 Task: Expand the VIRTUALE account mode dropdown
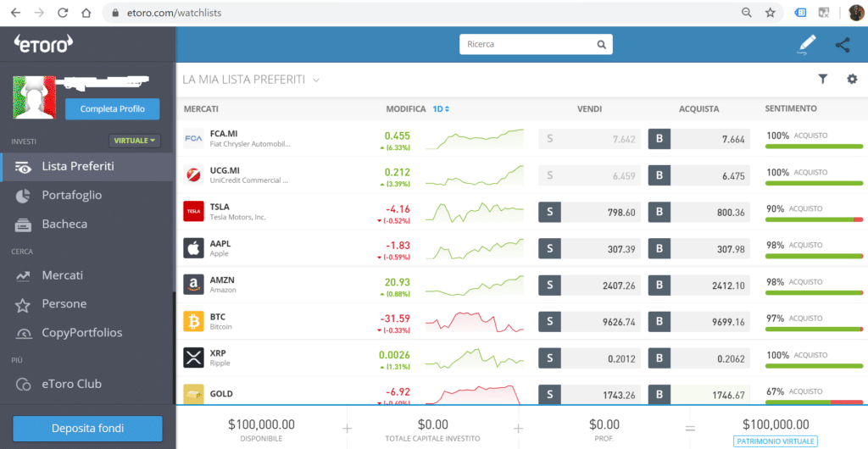coord(135,141)
